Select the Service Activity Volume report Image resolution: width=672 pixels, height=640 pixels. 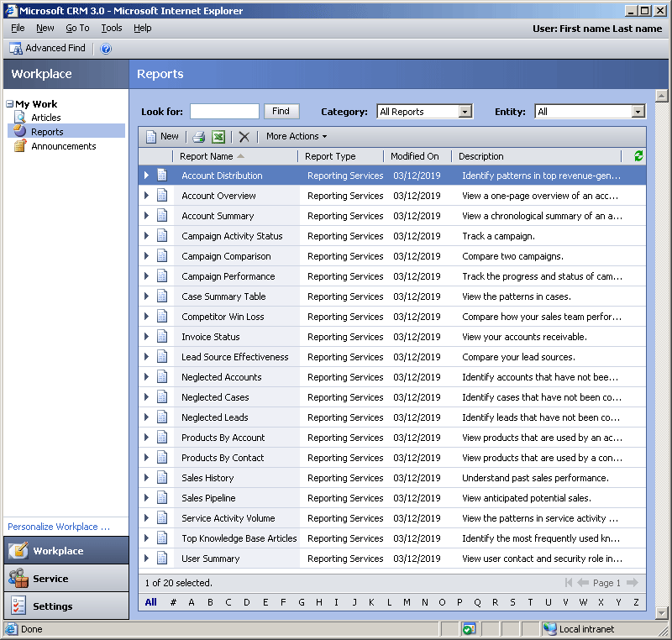point(228,518)
